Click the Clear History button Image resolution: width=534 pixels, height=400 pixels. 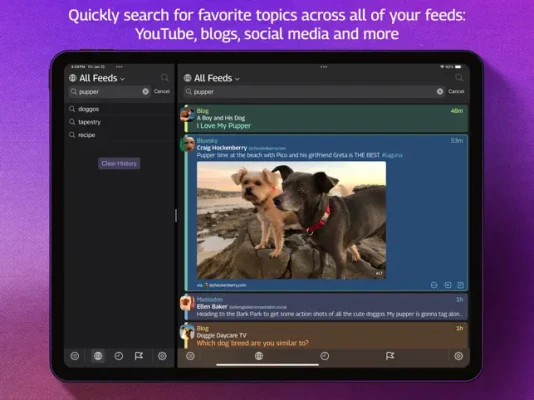(x=119, y=163)
